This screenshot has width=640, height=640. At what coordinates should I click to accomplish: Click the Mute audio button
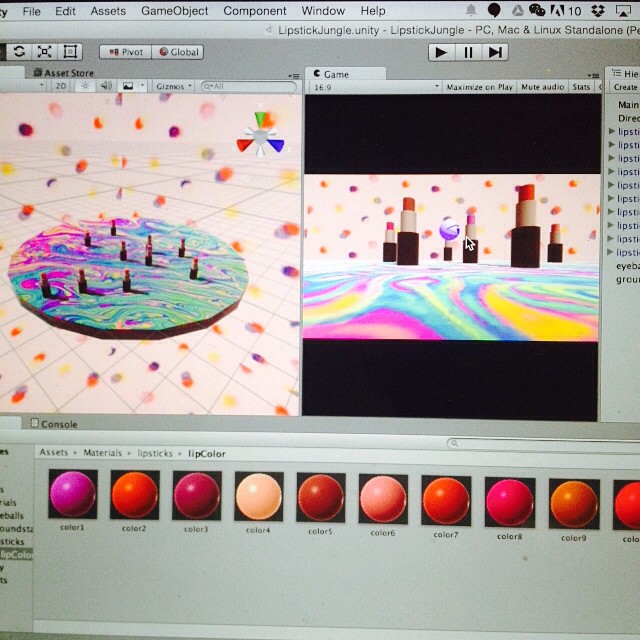coord(542,87)
